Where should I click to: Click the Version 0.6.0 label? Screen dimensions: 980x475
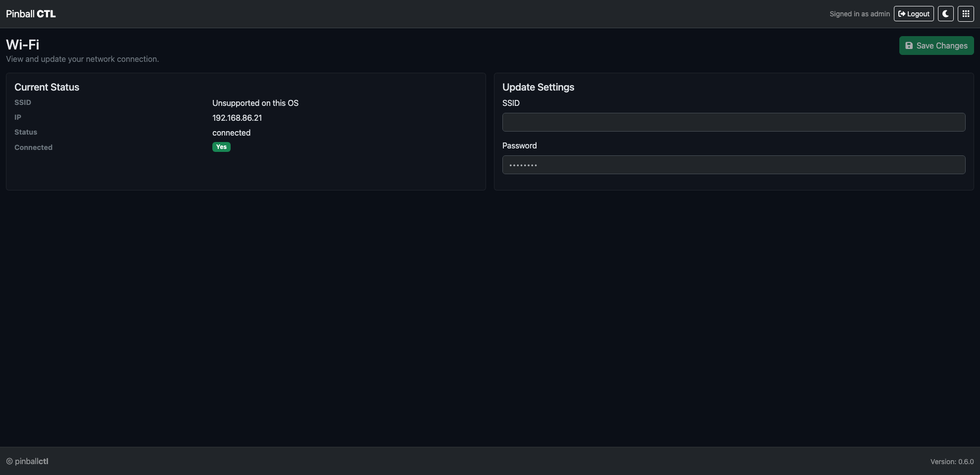pyautogui.click(x=951, y=461)
